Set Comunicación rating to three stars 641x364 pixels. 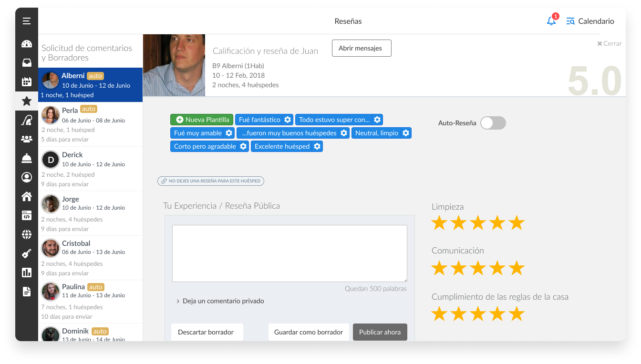478,268
